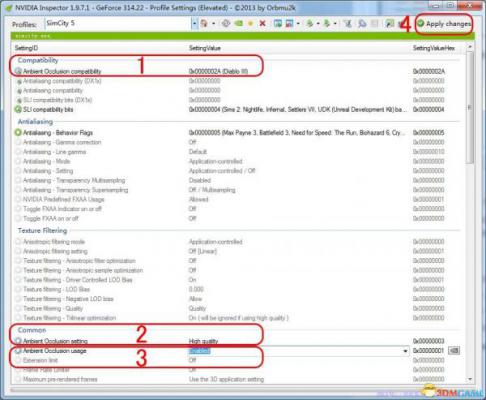Screen dimensions: 486x400
Task: Click the SettingValue column header
Action: pyautogui.click(x=205, y=48)
